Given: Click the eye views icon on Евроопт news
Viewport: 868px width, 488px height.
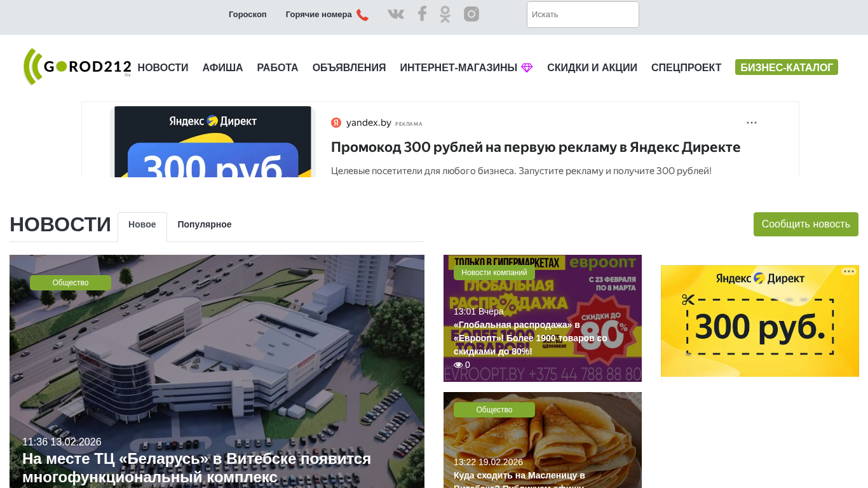Looking at the screenshot, I should tap(458, 365).
